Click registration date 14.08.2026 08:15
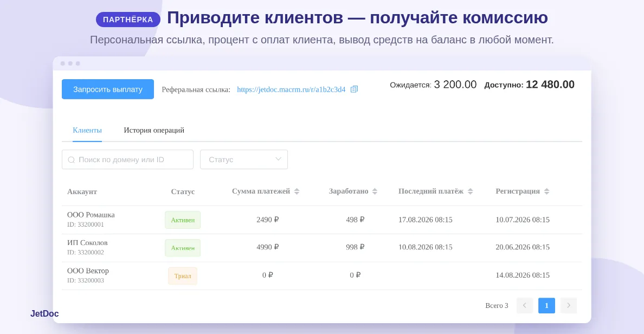 [523, 275]
